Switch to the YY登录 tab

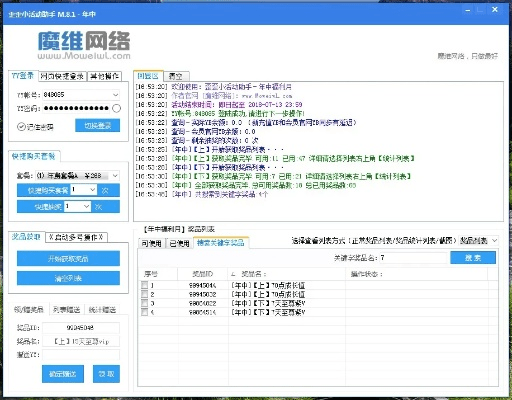(23, 75)
